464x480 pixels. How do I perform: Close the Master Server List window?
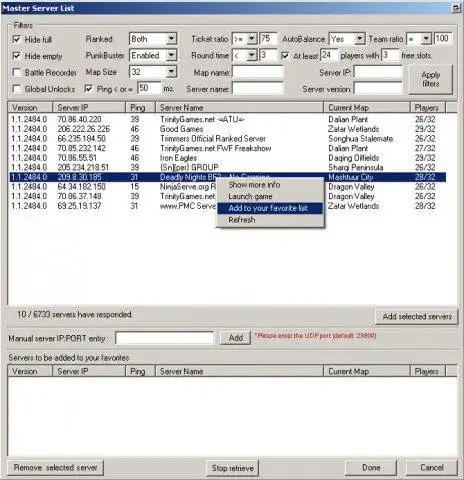(456, 8)
